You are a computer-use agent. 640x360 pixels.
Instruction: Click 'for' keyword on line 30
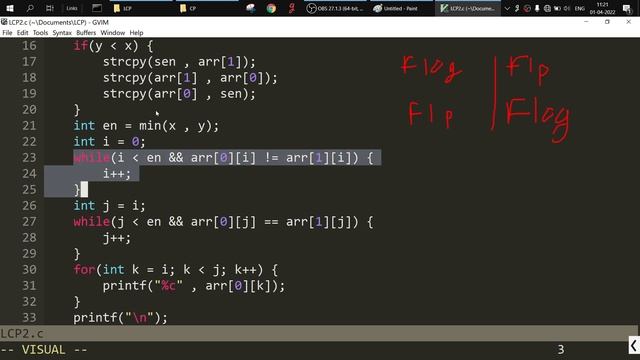point(84,270)
